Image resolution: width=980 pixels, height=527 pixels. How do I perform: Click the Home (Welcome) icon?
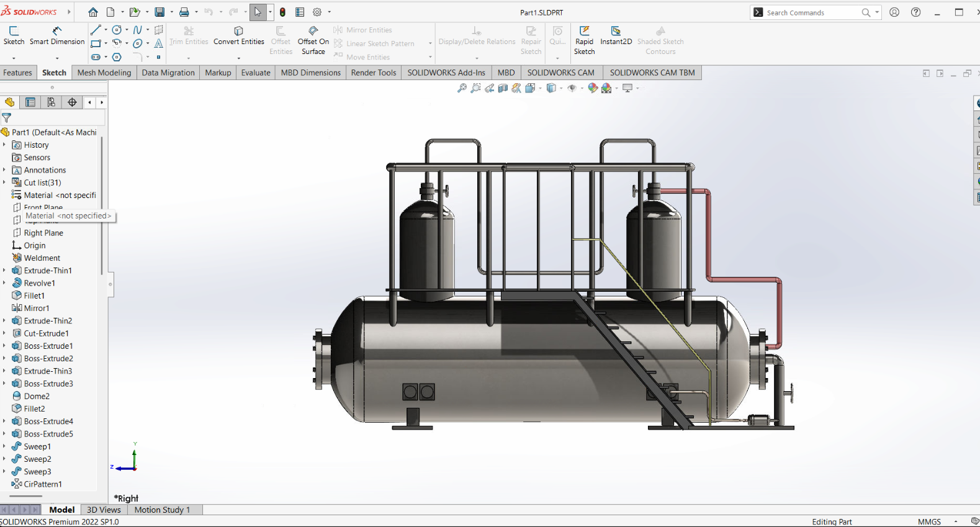(x=93, y=12)
